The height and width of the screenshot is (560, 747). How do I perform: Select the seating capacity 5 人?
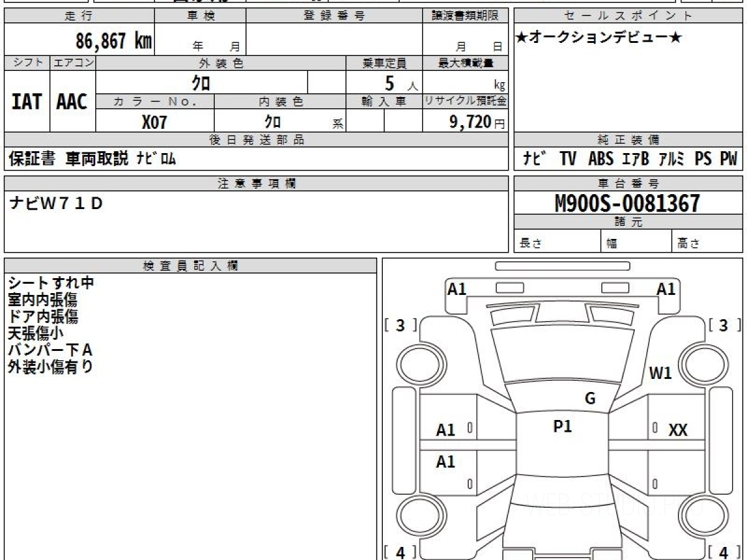click(x=401, y=84)
